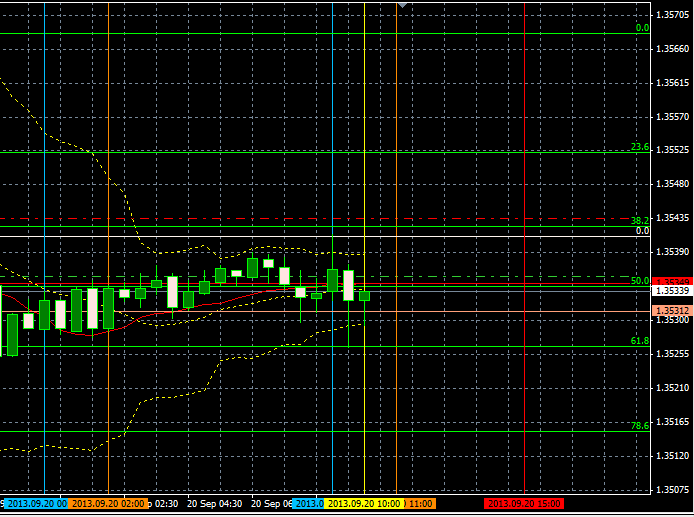This screenshot has width=694, height=517.
Task: Click the red 1.35349 price tag
Action: pos(672,282)
